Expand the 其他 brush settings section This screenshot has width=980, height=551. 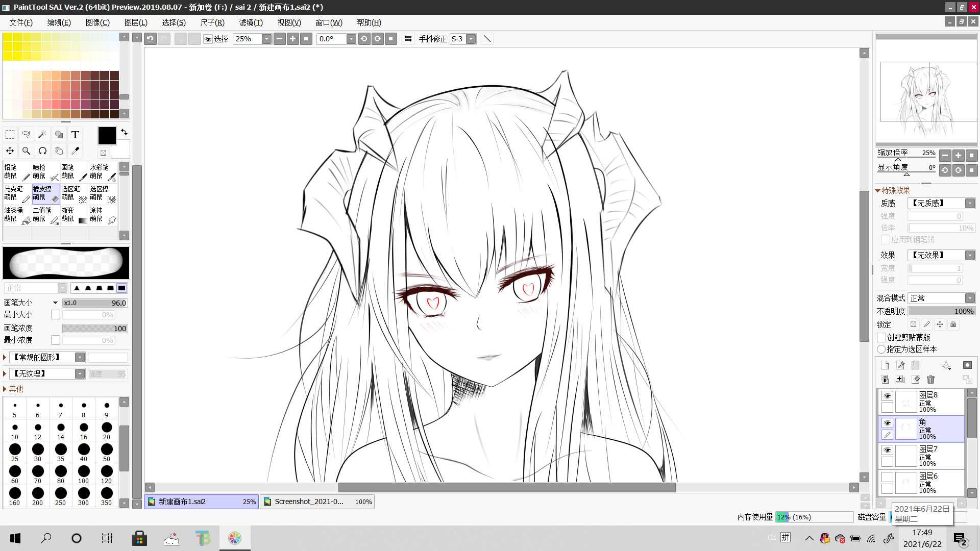coord(5,389)
